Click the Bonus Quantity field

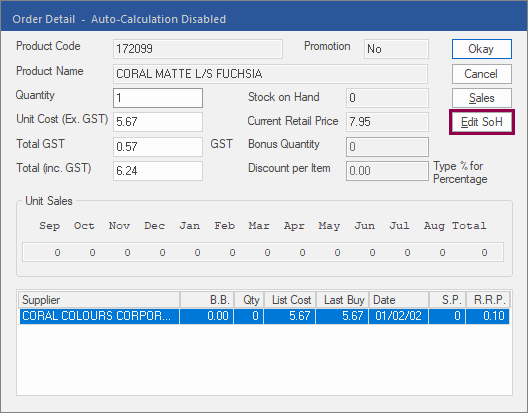[387, 147]
